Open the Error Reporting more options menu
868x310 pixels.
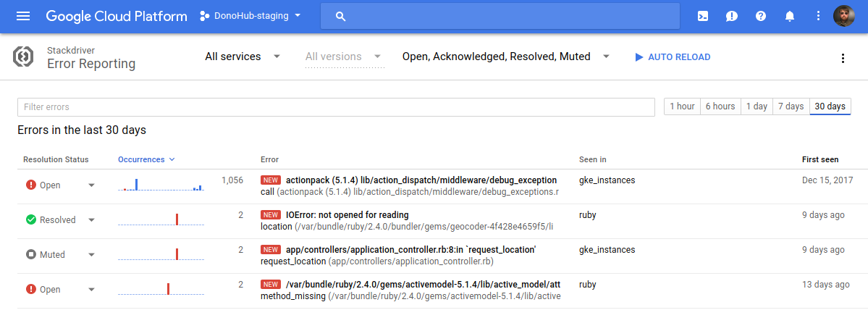[843, 58]
